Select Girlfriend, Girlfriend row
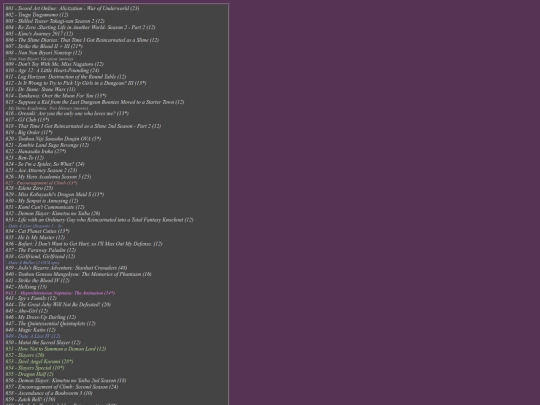 point(40,256)
